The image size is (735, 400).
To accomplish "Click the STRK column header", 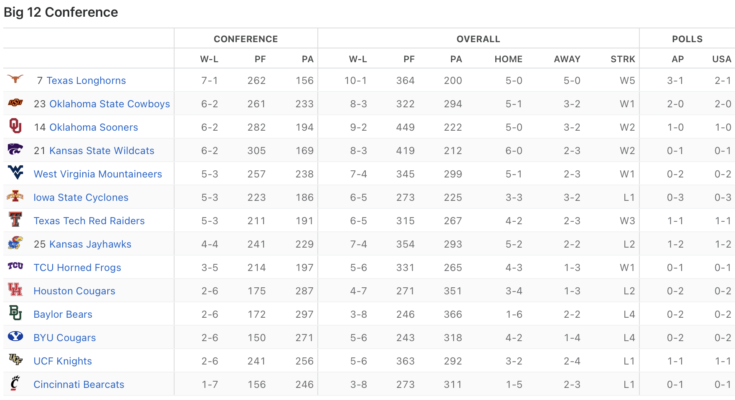I will [x=622, y=59].
